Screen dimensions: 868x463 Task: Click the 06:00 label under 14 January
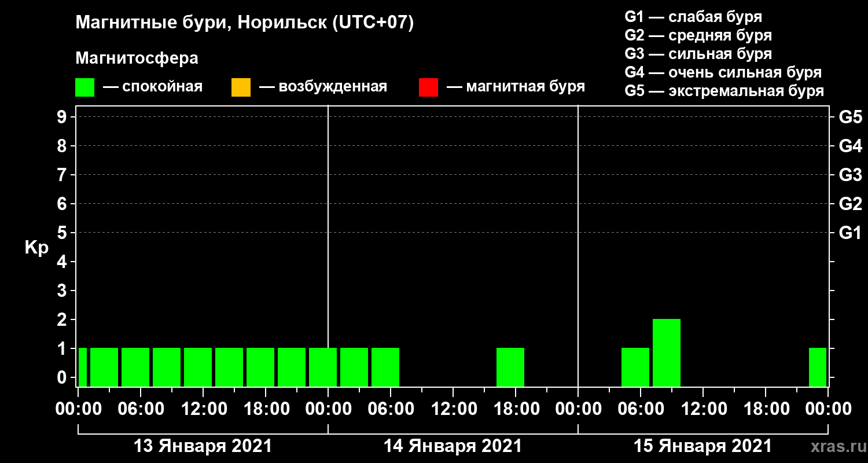click(x=391, y=409)
